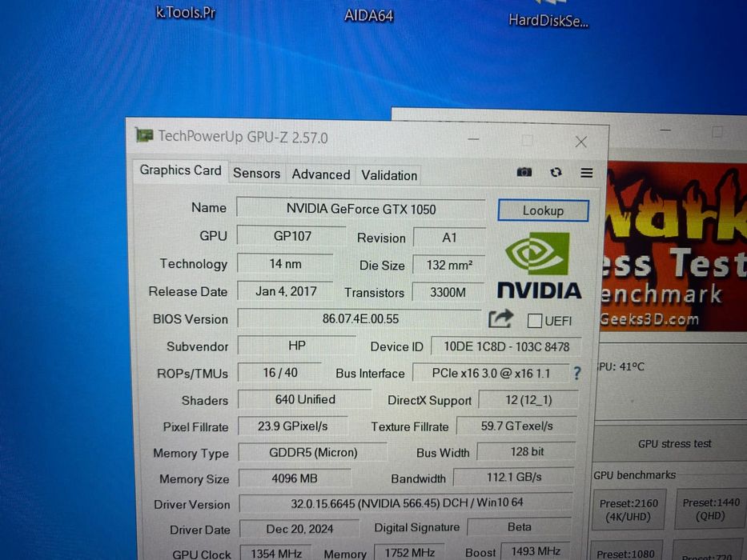747x560 pixels.
Task: Click DirectX Support value 12 (12_1)
Action: point(528,399)
